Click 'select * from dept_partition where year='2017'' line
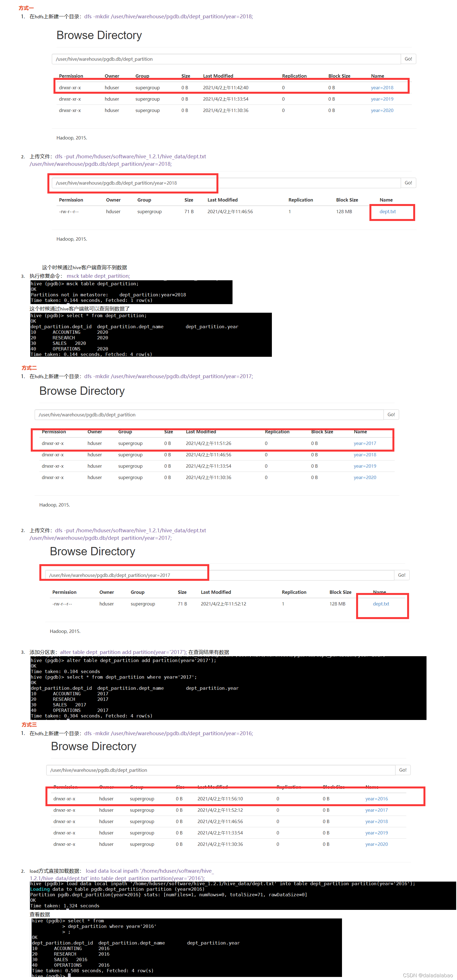The width and height of the screenshot is (457, 980). pyautogui.click(x=114, y=677)
